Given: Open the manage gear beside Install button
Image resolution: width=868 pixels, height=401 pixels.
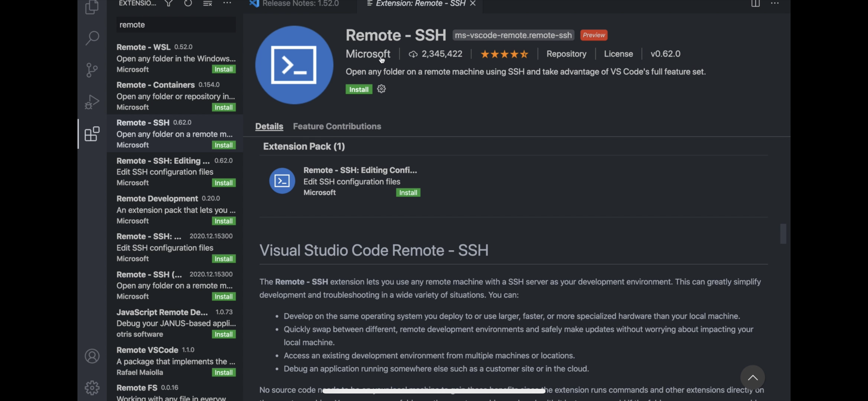Looking at the screenshot, I should tap(381, 89).
